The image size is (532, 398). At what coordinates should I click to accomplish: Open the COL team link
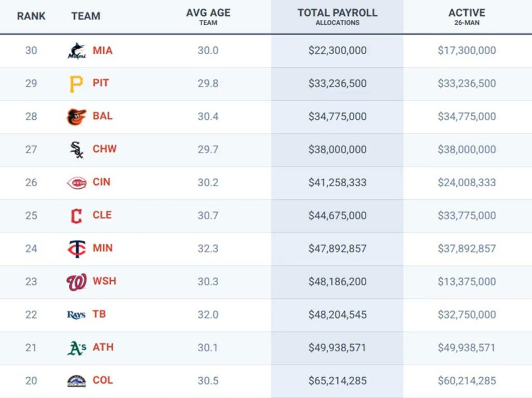click(x=103, y=380)
